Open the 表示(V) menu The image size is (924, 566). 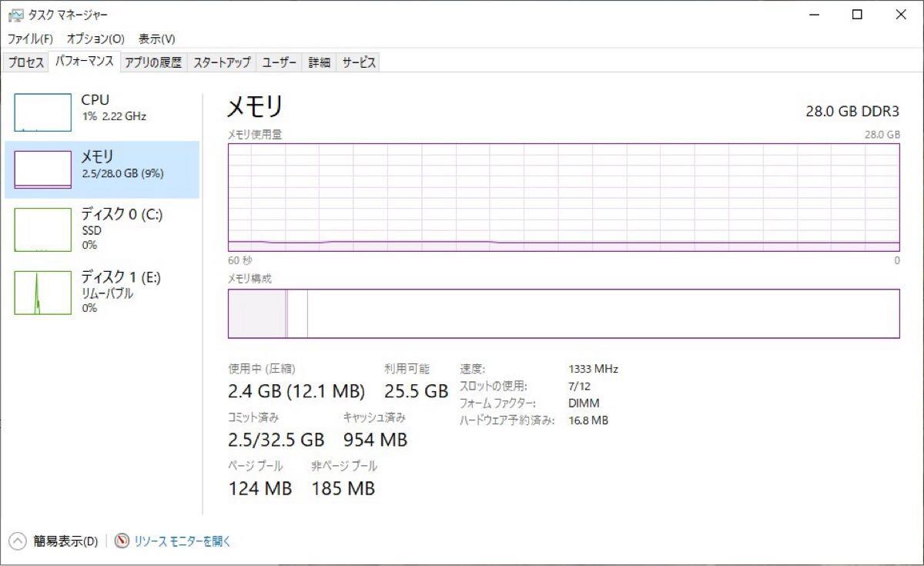(156, 39)
